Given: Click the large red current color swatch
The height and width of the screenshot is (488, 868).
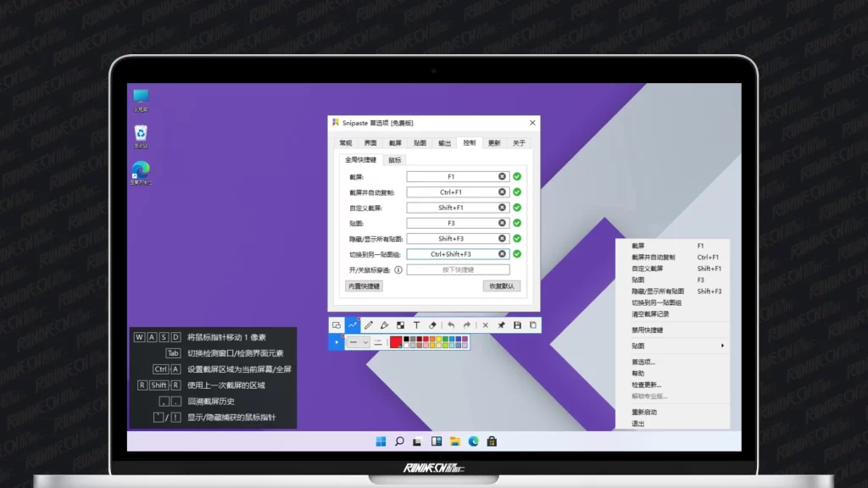Looking at the screenshot, I should point(396,342).
